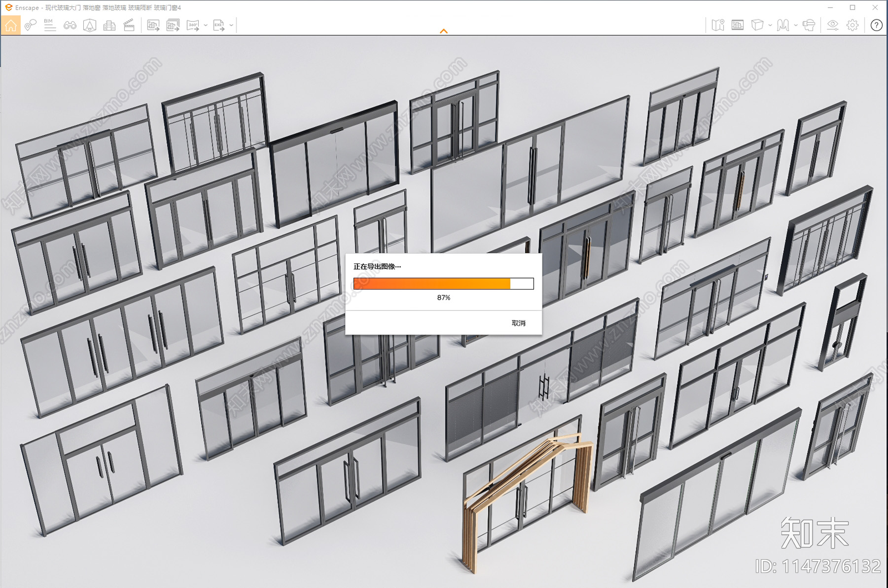Click the cube rendering style icon
Viewport: 888px width, 588px height.
click(757, 25)
